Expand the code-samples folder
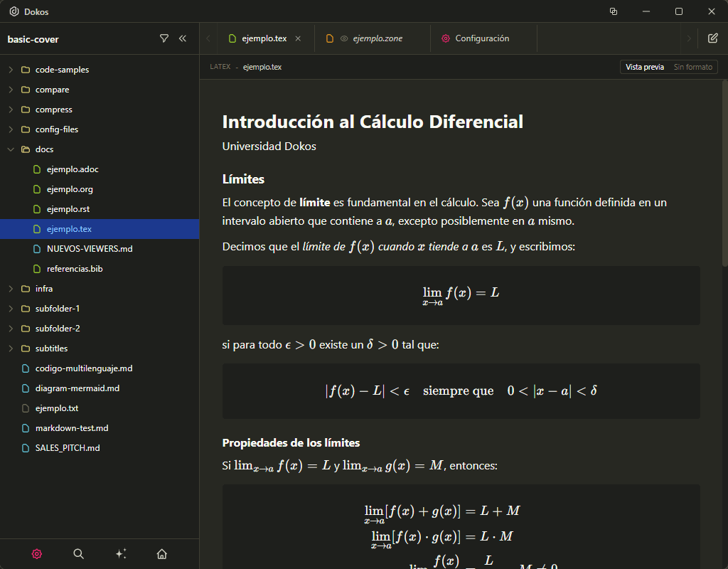Viewport: 728px width, 569px height. (x=62, y=70)
